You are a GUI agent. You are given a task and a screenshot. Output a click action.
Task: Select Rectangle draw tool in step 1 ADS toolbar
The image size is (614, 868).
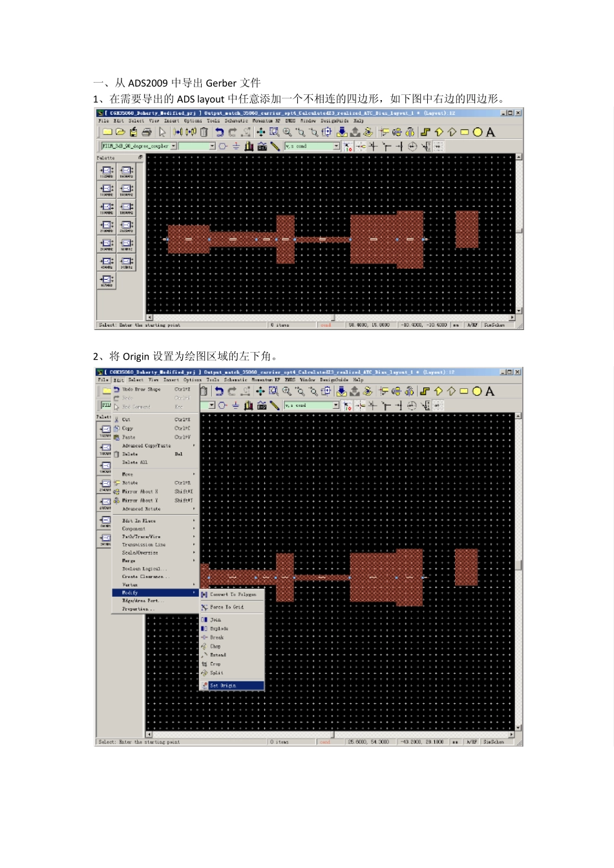pos(464,132)
